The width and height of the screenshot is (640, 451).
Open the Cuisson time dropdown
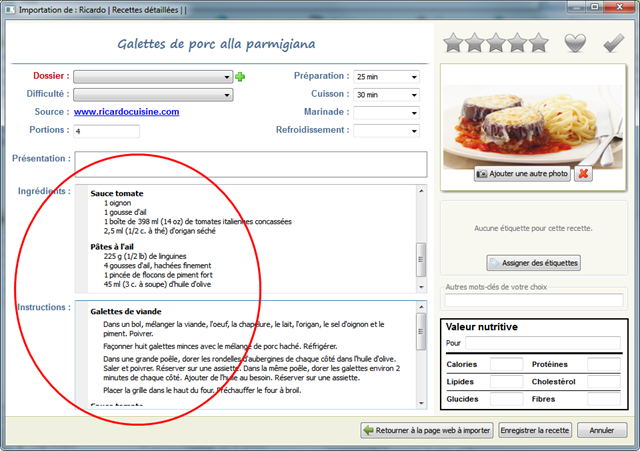[x=386, y=95]
